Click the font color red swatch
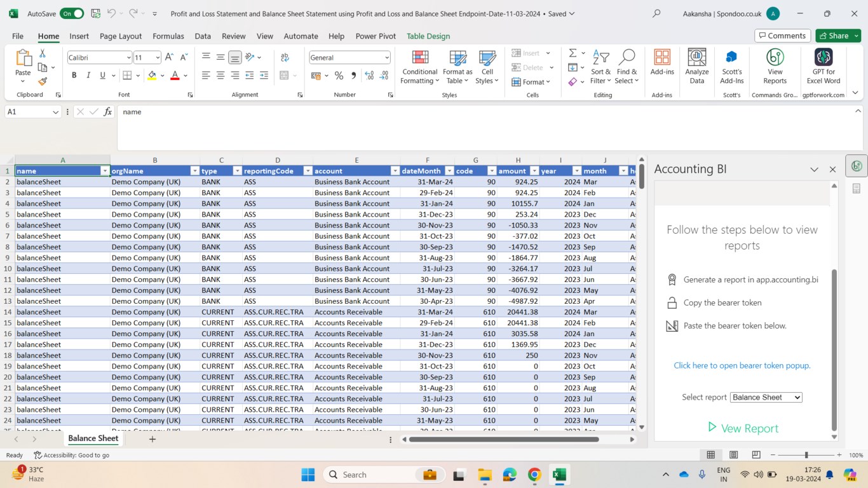Image resolution: width=868 pixels, height=488 pixels. pyautogui.click(x=175, y=76)
